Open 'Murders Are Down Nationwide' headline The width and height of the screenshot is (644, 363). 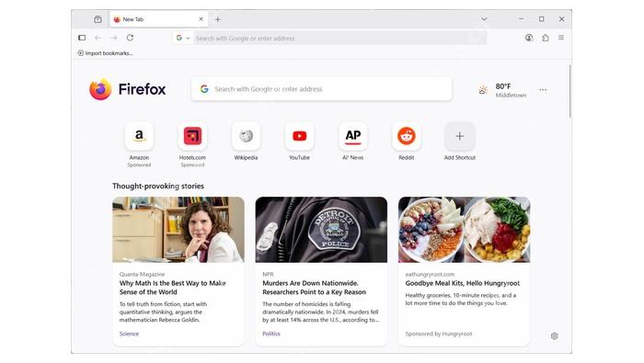(x=315, y=288)
